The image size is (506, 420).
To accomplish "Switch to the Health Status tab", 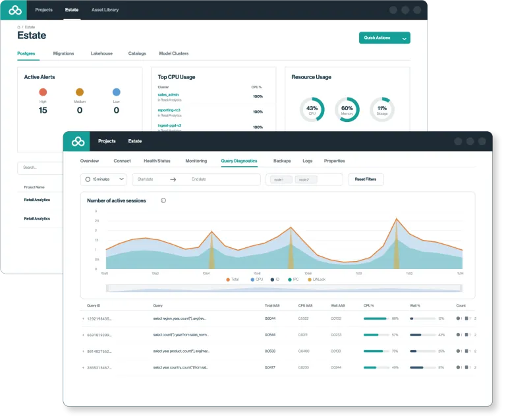I will 157,161.
